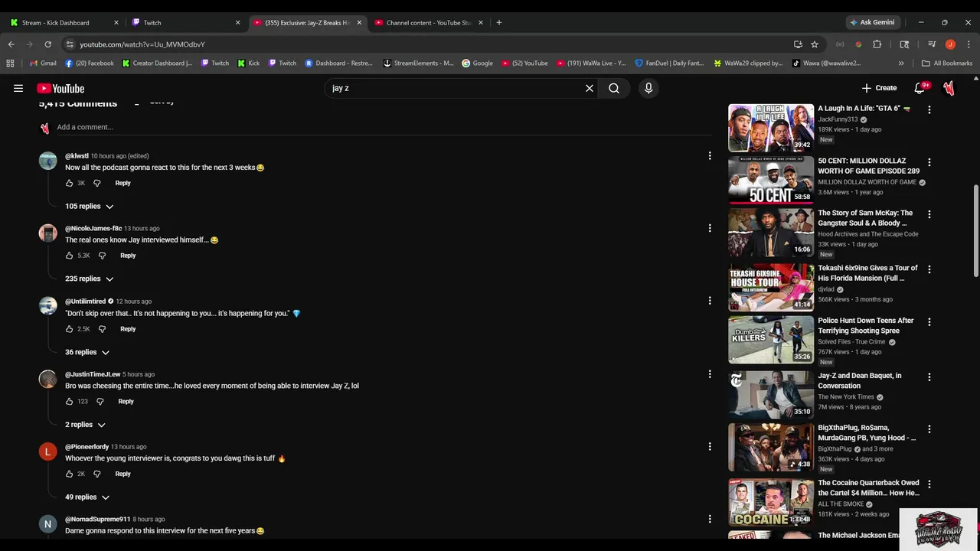Viewport: 980px width, 551px height.
Task: Expand 36 replies under @Untilimtired
Action: (87, 352)
